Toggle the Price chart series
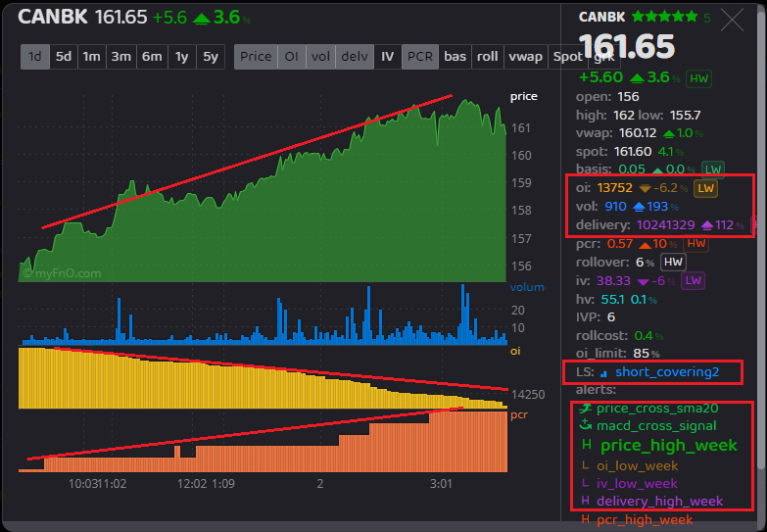The height and width of the screenshot is (532, 767). tap(256, 57)
